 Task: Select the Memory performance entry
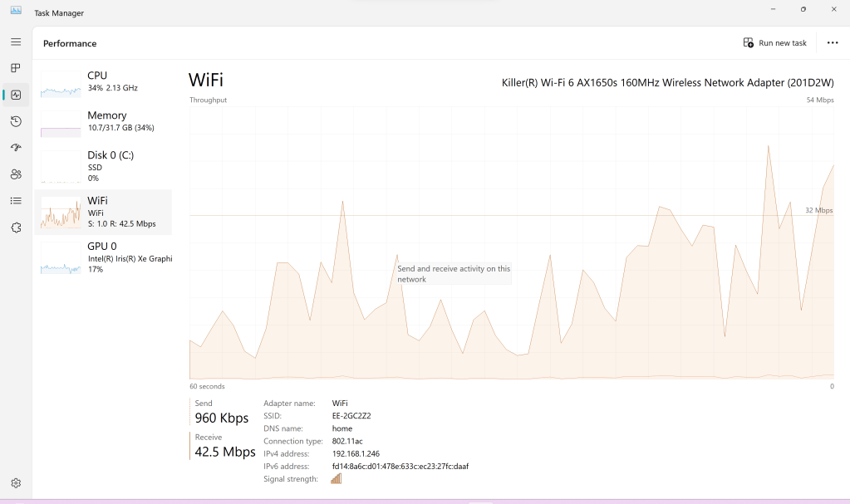pos(103,122)
